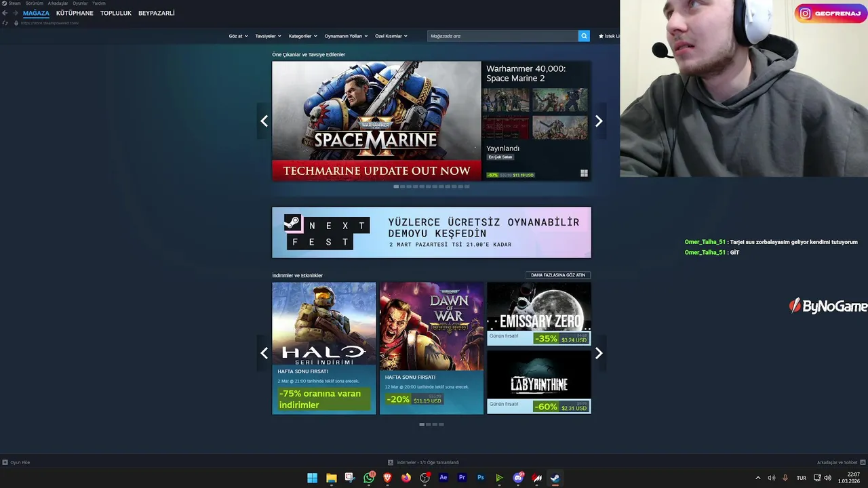
Task: Open the network tray icon
Action: 817,478
